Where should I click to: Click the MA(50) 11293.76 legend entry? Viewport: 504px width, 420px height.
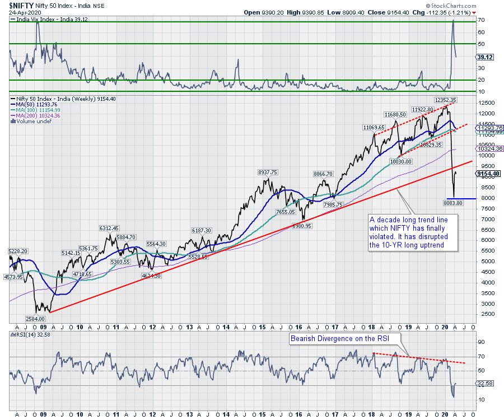(34, 104)
